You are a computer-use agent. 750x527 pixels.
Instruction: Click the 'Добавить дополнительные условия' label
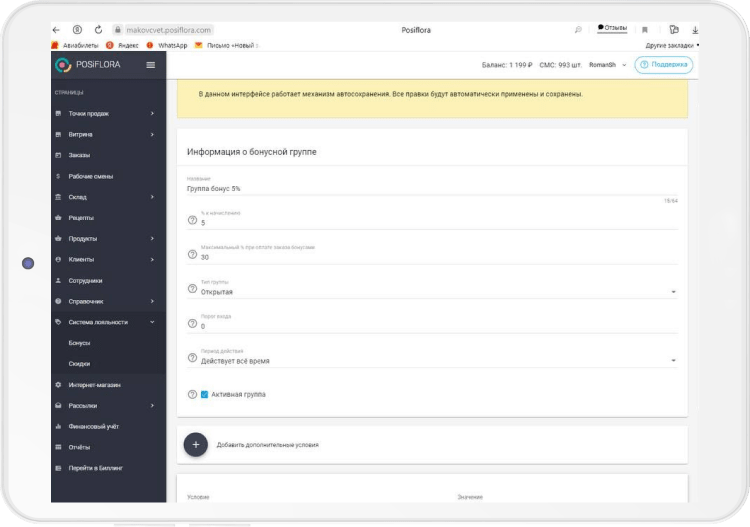[x=268, y=445]
